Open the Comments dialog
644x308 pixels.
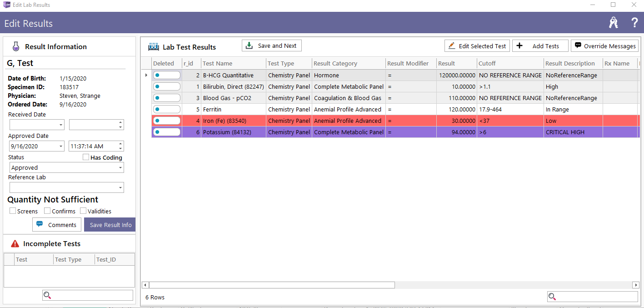[x=57, y=225]
